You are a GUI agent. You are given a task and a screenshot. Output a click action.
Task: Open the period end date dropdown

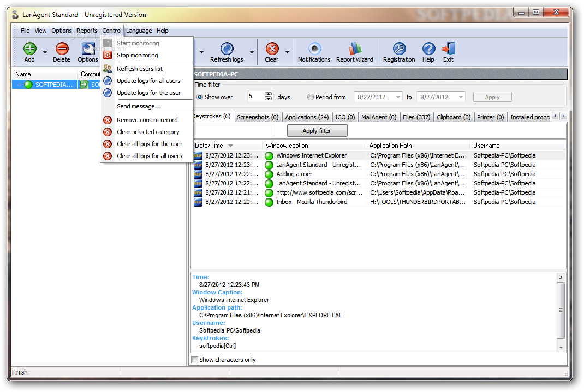pos(461,97)
